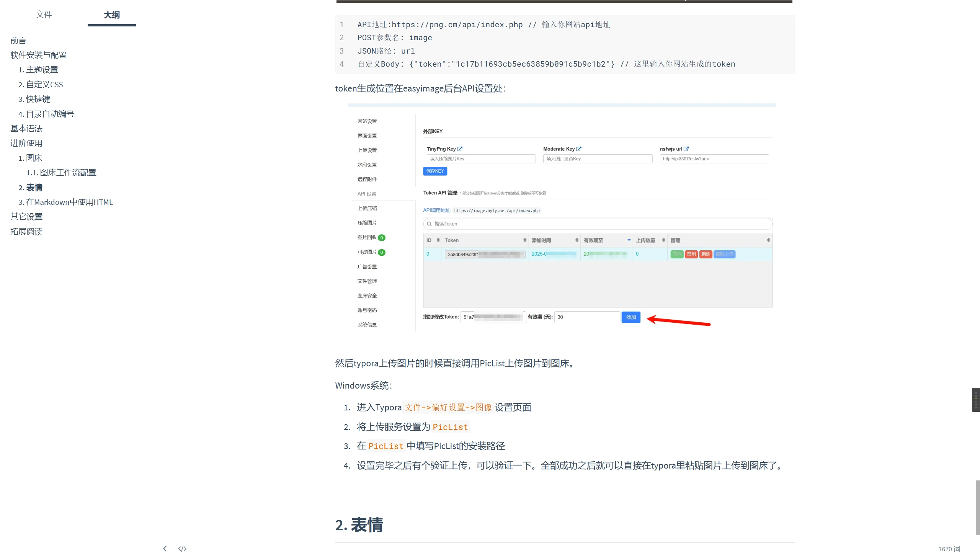980x557 pixels.
Task: Go to 1. 主题设置 outline item
Action: pos(38,70)
